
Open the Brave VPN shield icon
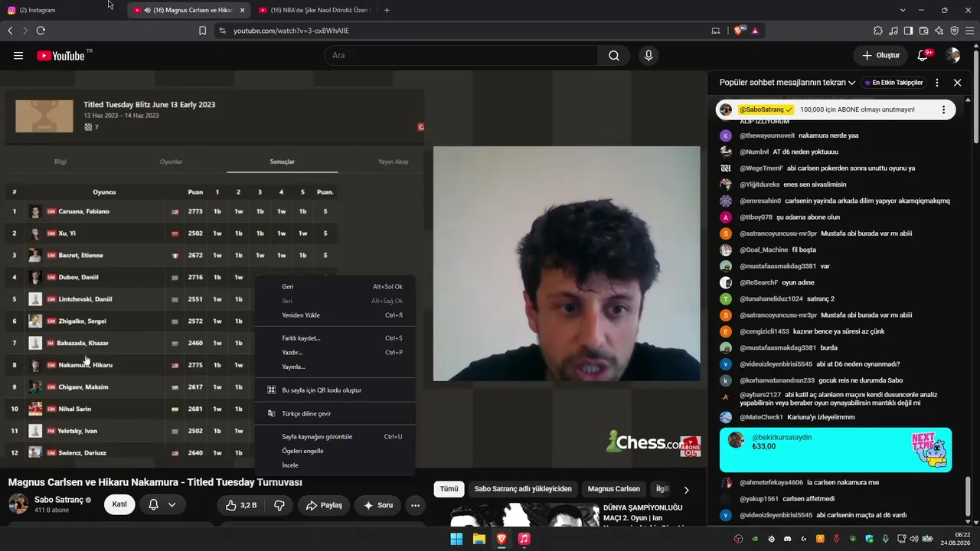coord(954,31)
